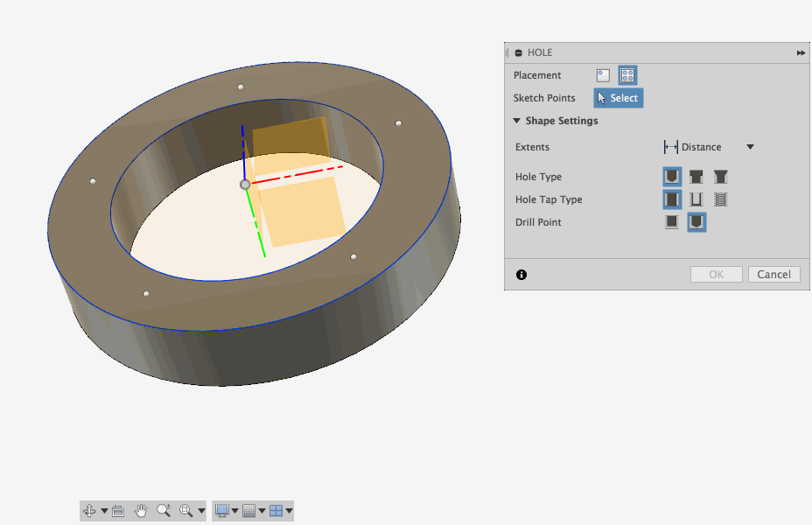Collapse the HOLE dialog with minus icon

tap(519, 53)
